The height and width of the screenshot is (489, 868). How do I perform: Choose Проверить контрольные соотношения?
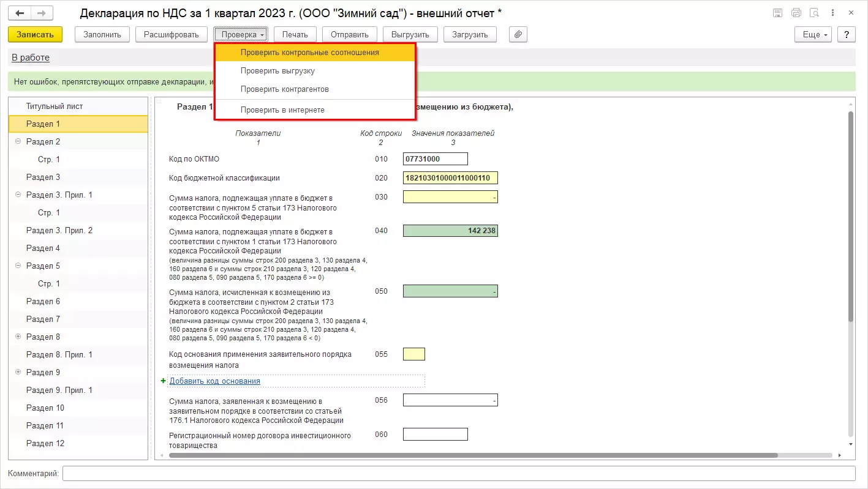coord(315,53)
